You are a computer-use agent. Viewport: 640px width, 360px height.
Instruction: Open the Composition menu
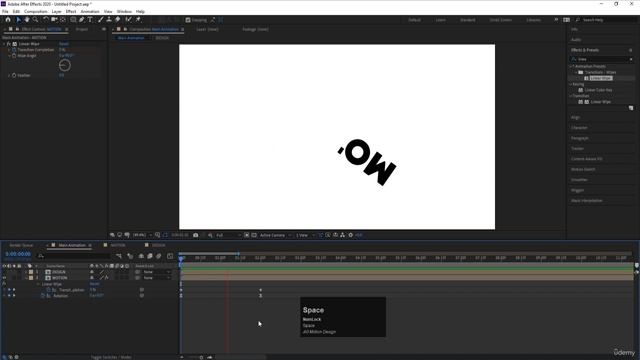coord(36,11)
